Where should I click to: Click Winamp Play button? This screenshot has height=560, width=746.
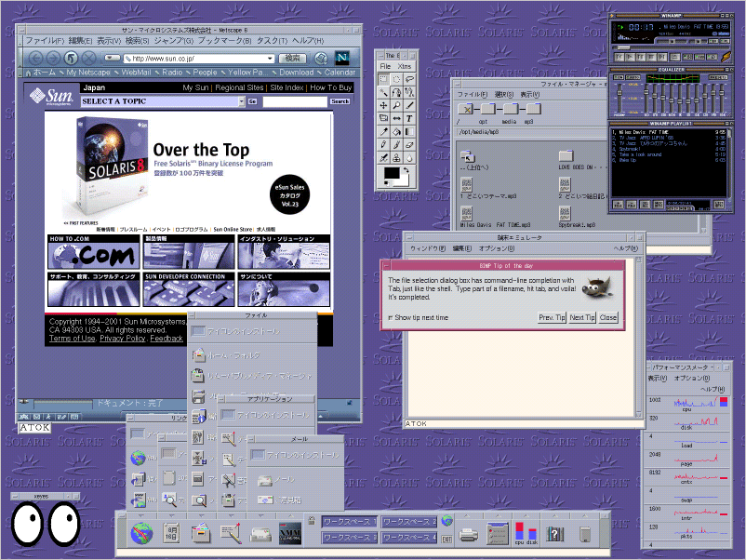click(630, 57)
